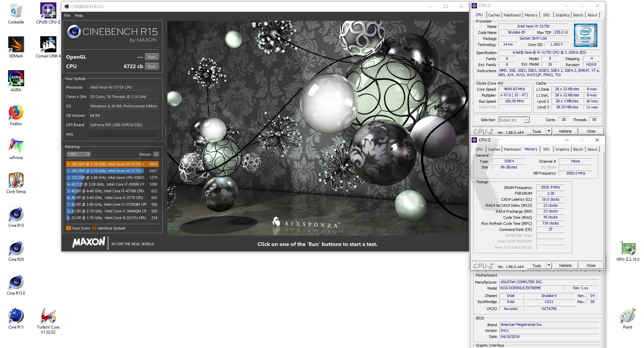Open the TurboV Core V1.02.02 shortcut
644x348 pixels.
coord(48,321)
